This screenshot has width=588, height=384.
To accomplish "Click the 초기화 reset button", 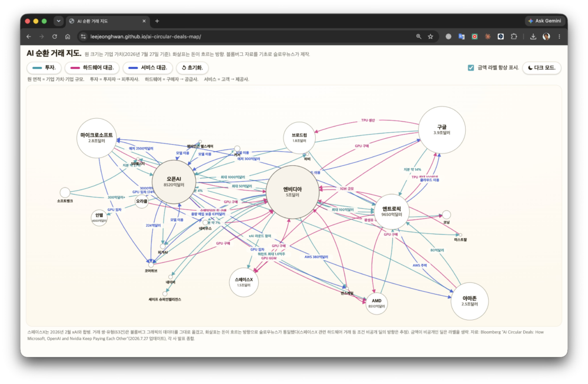I will [192, 68].
